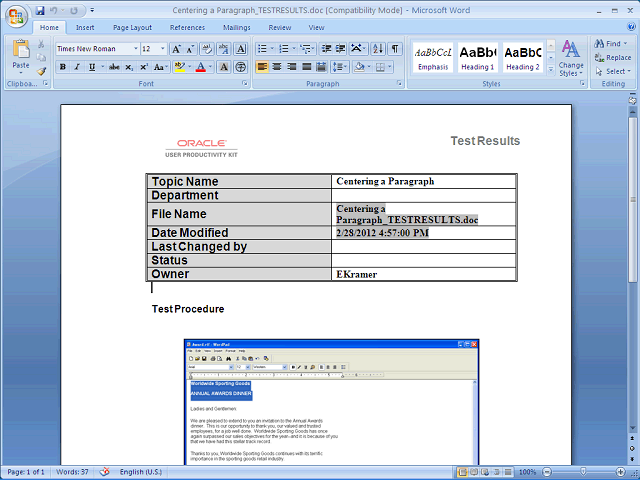
Task: Open word count from Words: 37
Action: (72, 472)
